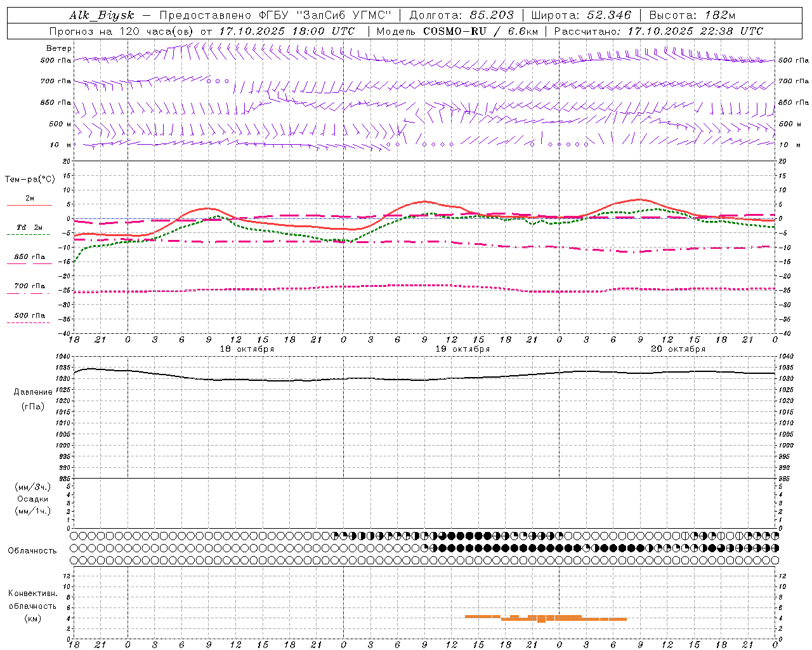Click the '18 октября' date label
Image resolution: width=812 pixels, height=650 pixels.
(247, 349)
